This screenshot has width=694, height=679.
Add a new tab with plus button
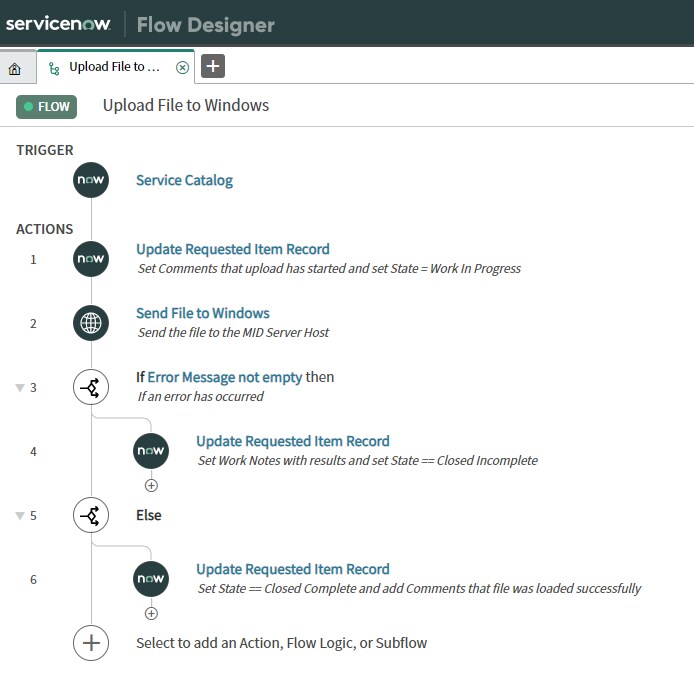tap(213, 66)
